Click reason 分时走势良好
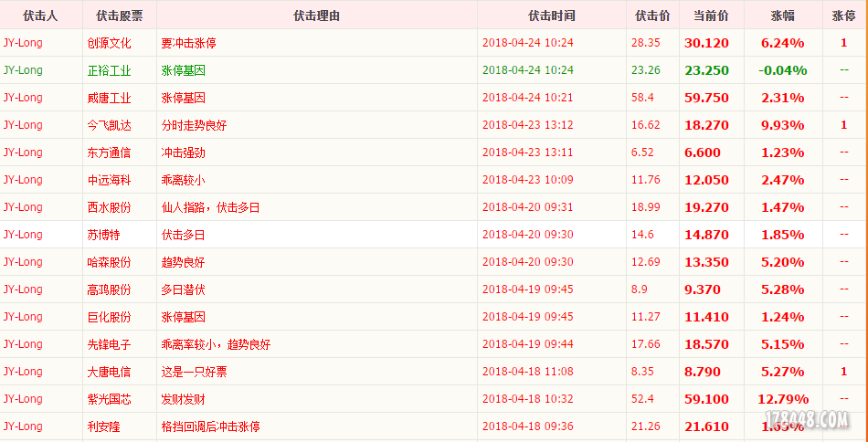The height and width of the screenshot is (442, 868). pos(194,126)
